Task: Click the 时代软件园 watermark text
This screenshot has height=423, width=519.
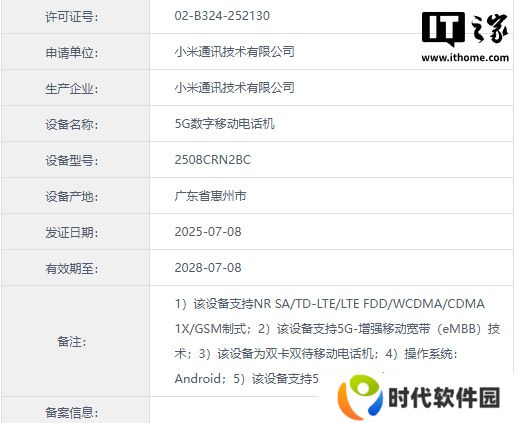Action: pos(444,397)
